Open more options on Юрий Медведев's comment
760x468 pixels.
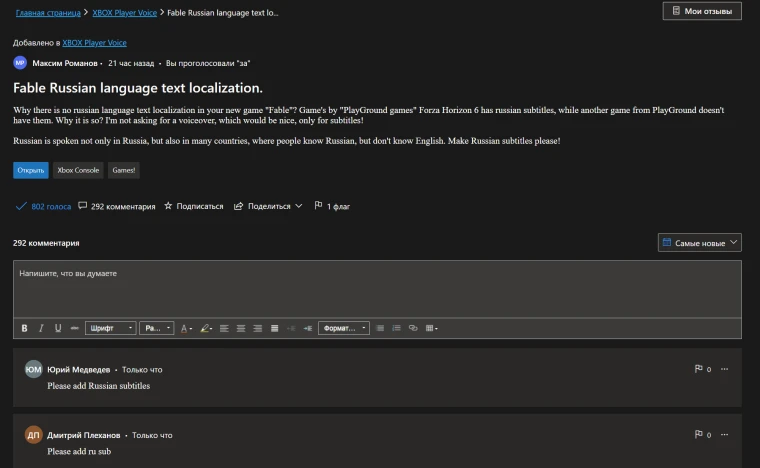(x=724, y=369)
